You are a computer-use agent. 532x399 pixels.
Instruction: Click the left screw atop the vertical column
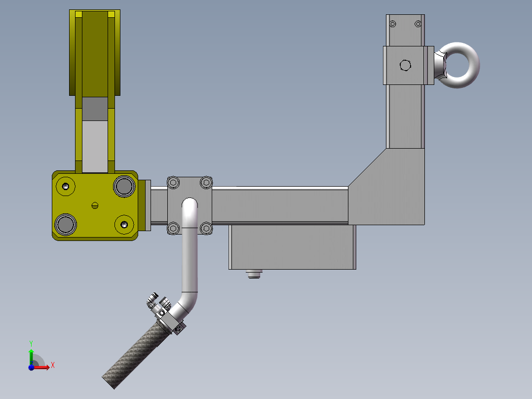[x=392, y=24]
